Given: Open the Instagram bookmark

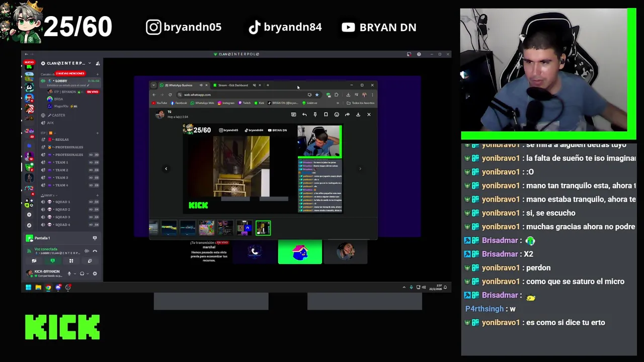Looking at the screenshot, I should pos(226,103).
